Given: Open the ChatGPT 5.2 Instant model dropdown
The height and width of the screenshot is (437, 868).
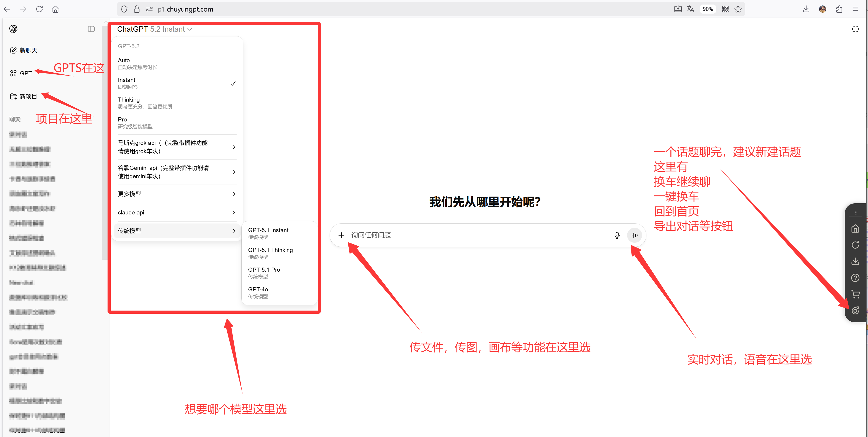Looking at the screenshot, I should tap(154, 29).
